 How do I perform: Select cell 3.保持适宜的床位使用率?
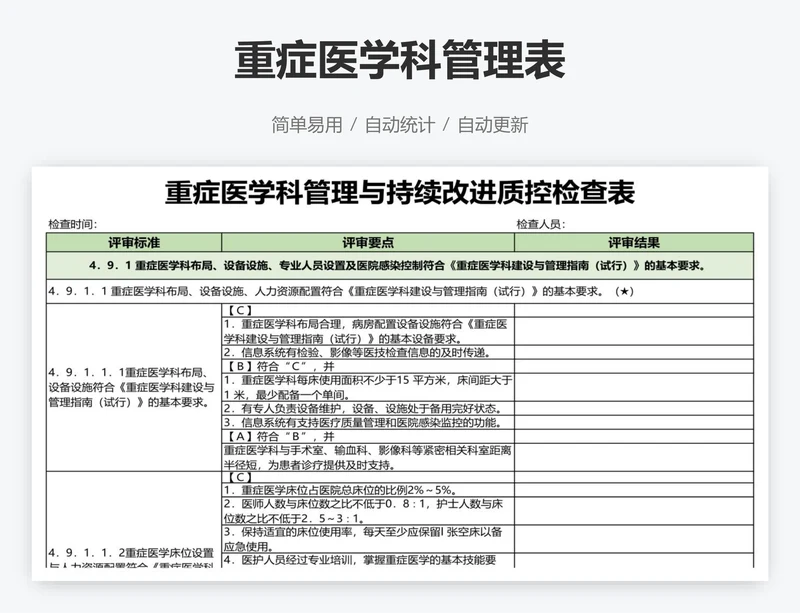(x=368, y=539)
